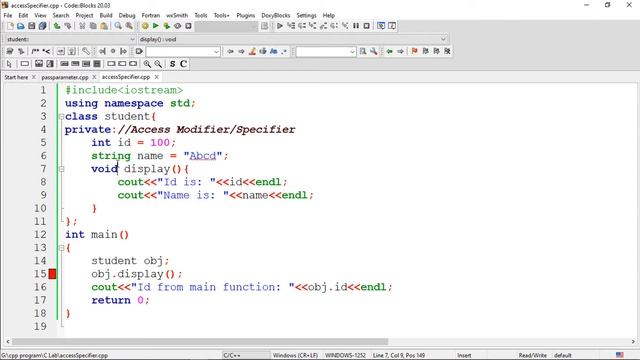The image size is (640, 360).
Task: Undo the last edit
Action: pos(57,26)
